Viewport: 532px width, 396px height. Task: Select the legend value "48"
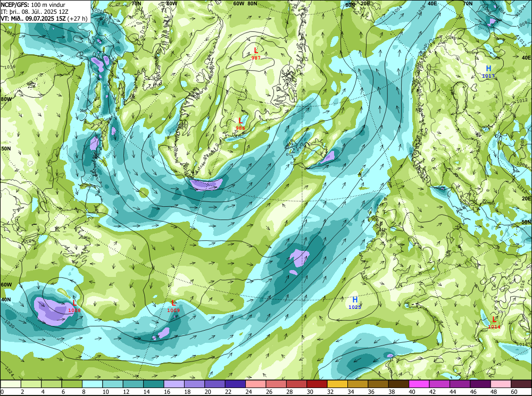pyautogui.click(x=494, y=392)
